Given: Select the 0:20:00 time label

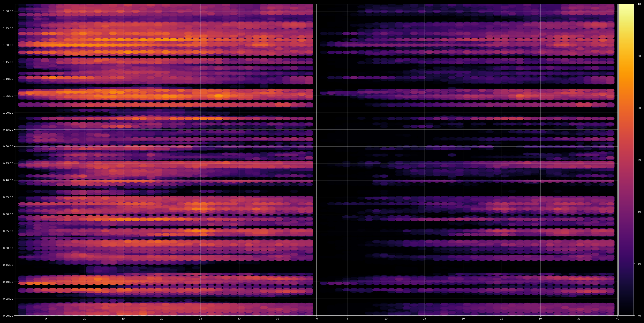Looking at the screenshot, I should (x=8, y=248).
